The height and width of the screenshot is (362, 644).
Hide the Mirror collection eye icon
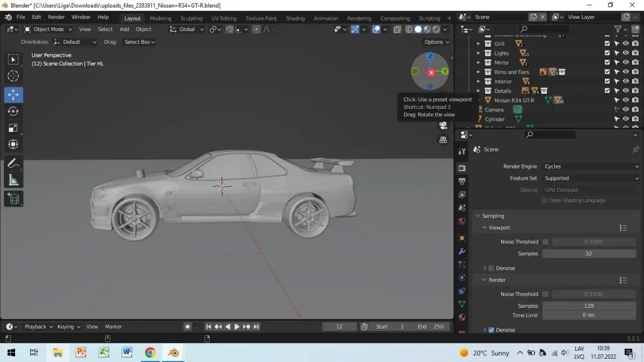coord(626,63)
